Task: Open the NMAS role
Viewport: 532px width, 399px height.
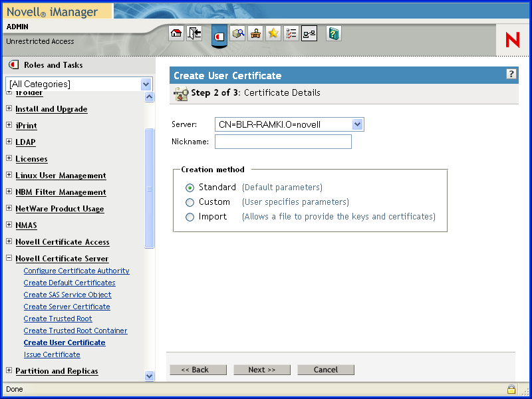Action: (26, 225)
